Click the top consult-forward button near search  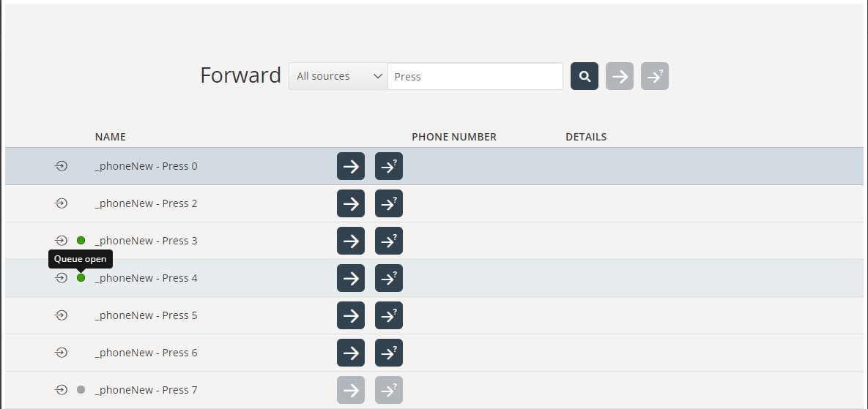coord(655,76)
